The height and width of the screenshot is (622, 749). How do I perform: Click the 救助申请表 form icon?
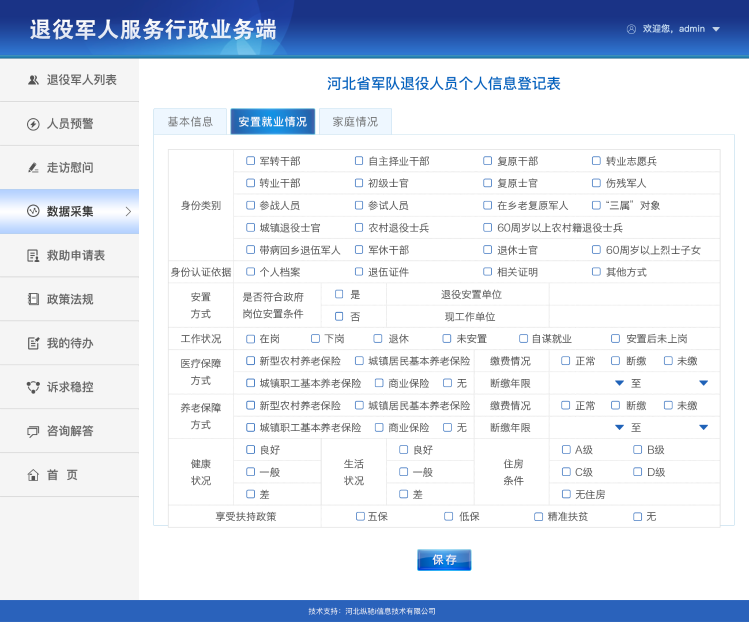click(33, 256)
